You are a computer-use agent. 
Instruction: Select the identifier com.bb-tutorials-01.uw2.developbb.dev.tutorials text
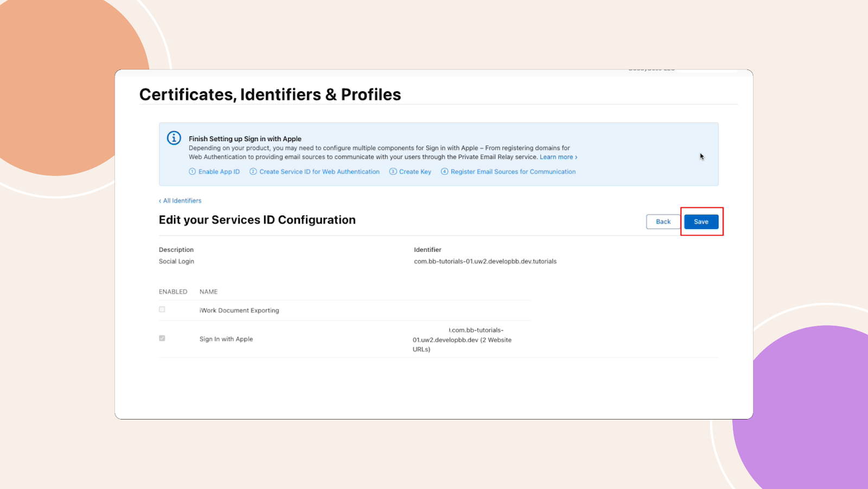pyautogui.click(x=485, y=262)
